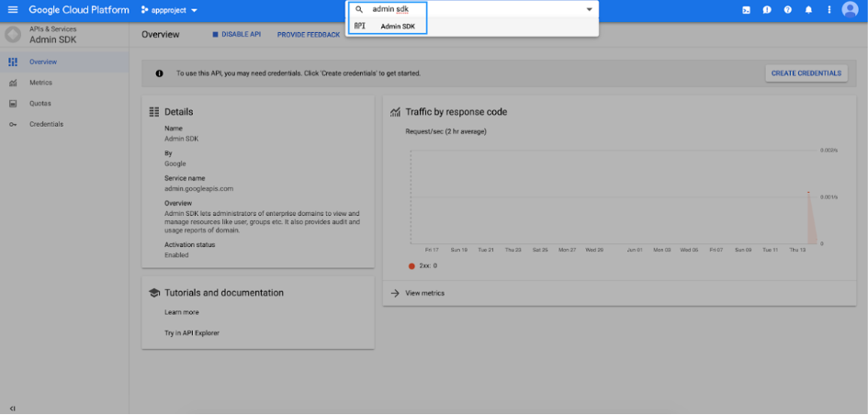Click the API badge icon in search results
The height and width of the screenshot is (415, 868).
coord(360,26)
